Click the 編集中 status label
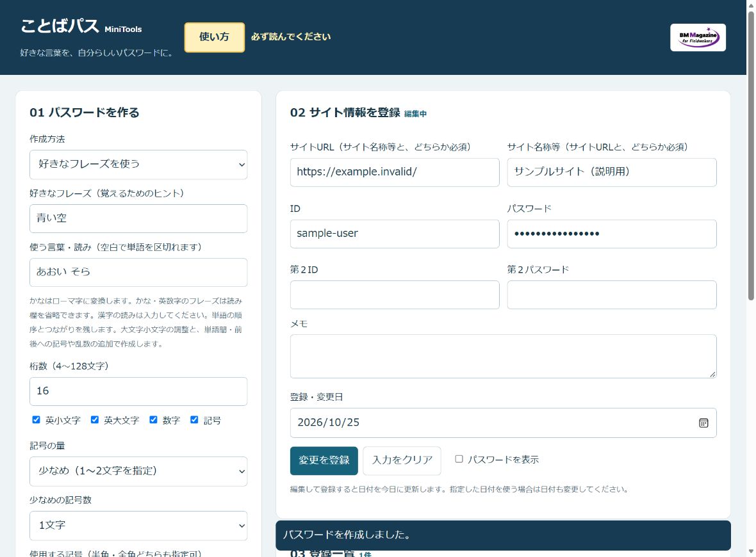756x557 pixels. (x=415, y=114)
